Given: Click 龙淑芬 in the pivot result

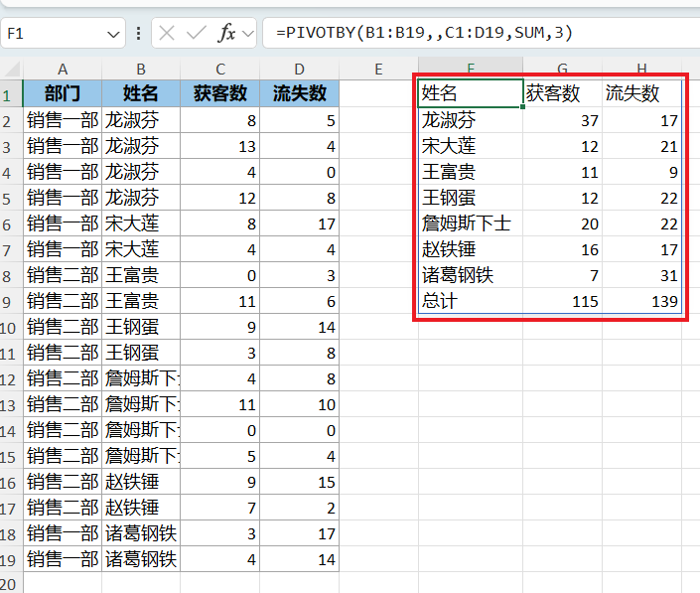Looking at the screenshot, I should tap(471, 120).
